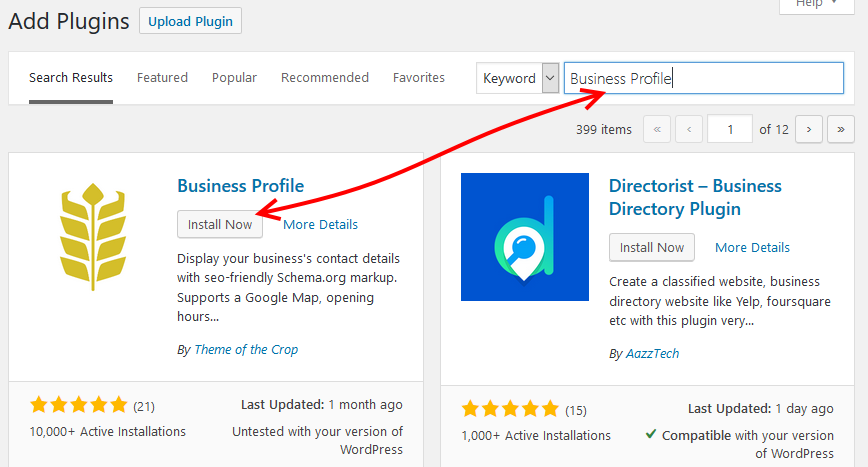Click the Directorist plugin logo icon
This screenshot has width=868, height=467.
pos(525,237)
